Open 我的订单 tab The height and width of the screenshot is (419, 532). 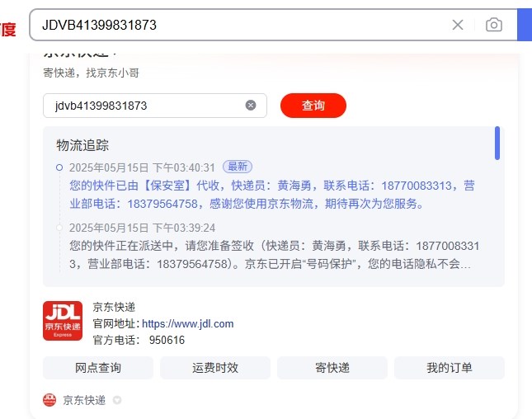pos(450,368)
